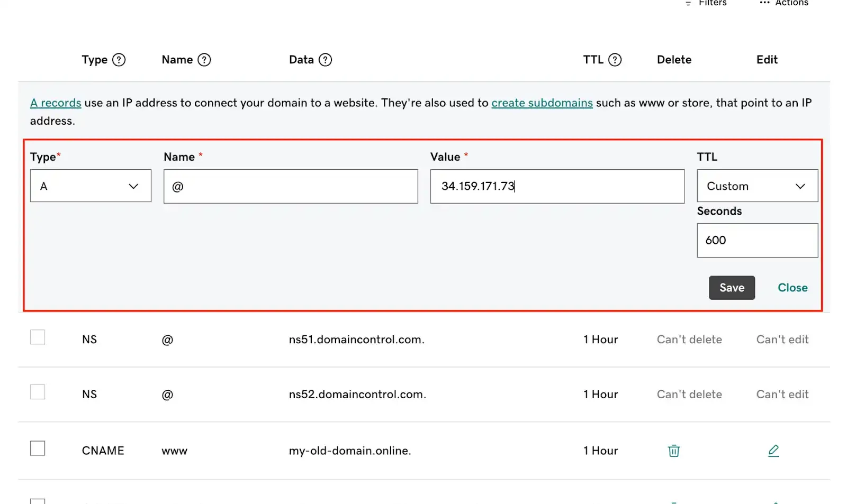Tick the checkbox for the CNAME www record

(x=38, y=448)
